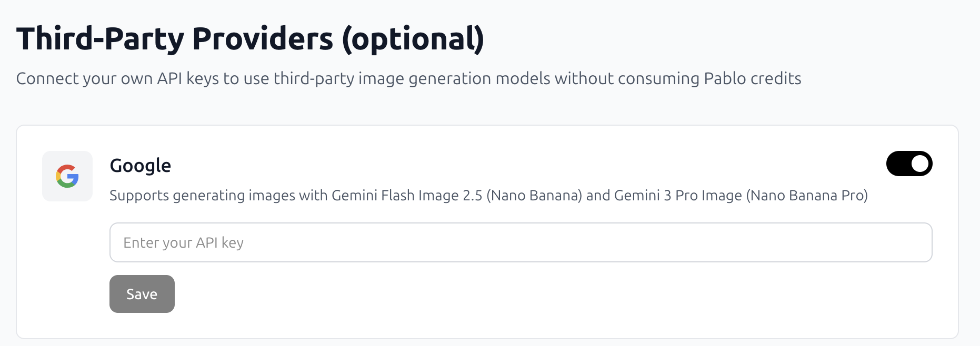Click the white knob of the Google switch

coord(919,164)
